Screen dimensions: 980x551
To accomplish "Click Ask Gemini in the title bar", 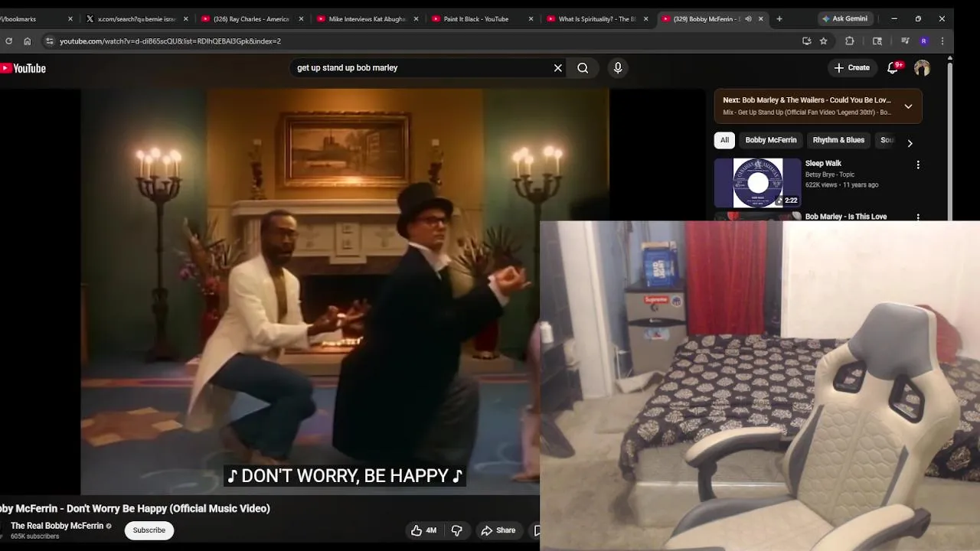I will 844,18.
